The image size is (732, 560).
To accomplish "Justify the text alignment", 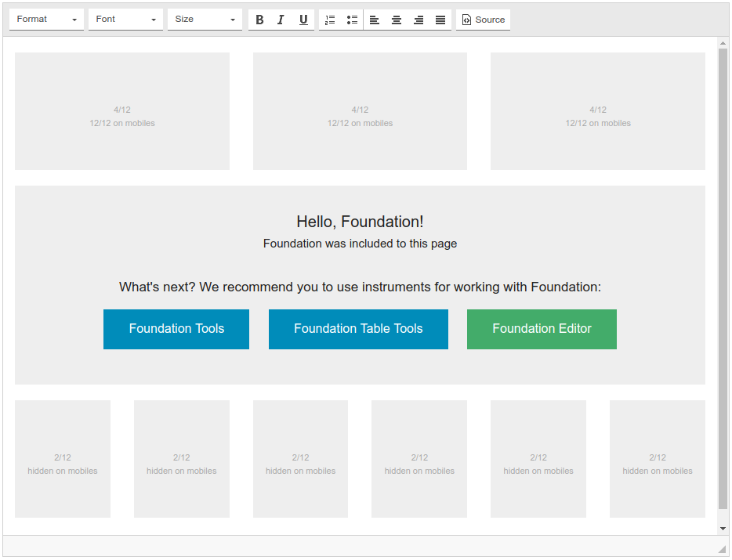I will point(440,20).
